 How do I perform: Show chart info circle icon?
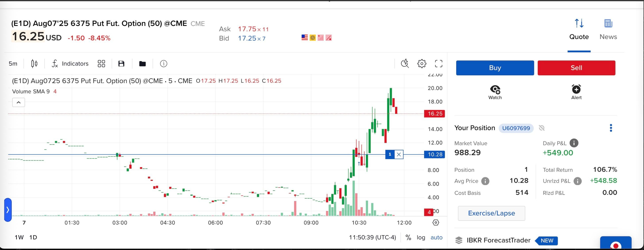(x=164, y=64)
